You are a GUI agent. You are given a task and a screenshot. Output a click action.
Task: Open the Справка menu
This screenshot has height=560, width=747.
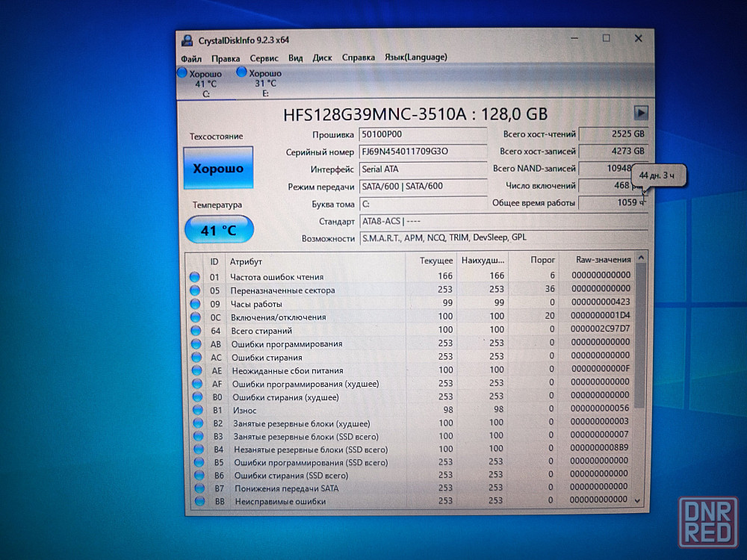tap(359, 57)
